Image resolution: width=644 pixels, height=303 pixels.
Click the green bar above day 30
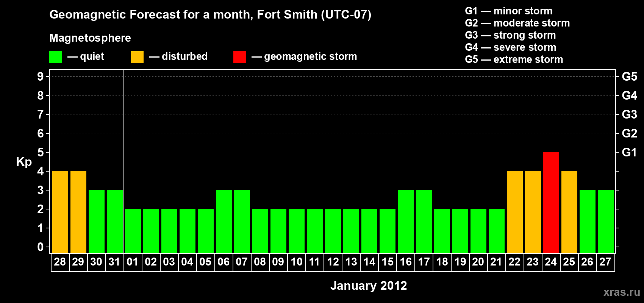coord(97,221)
